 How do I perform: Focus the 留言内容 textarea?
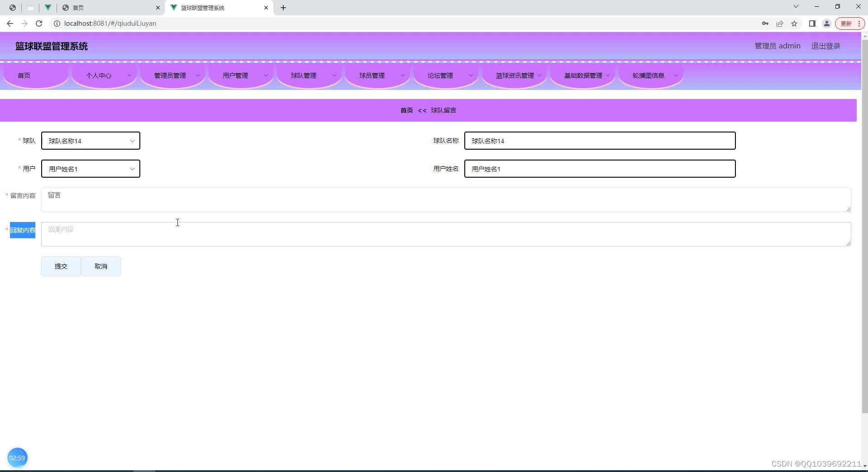click(446, 200)
